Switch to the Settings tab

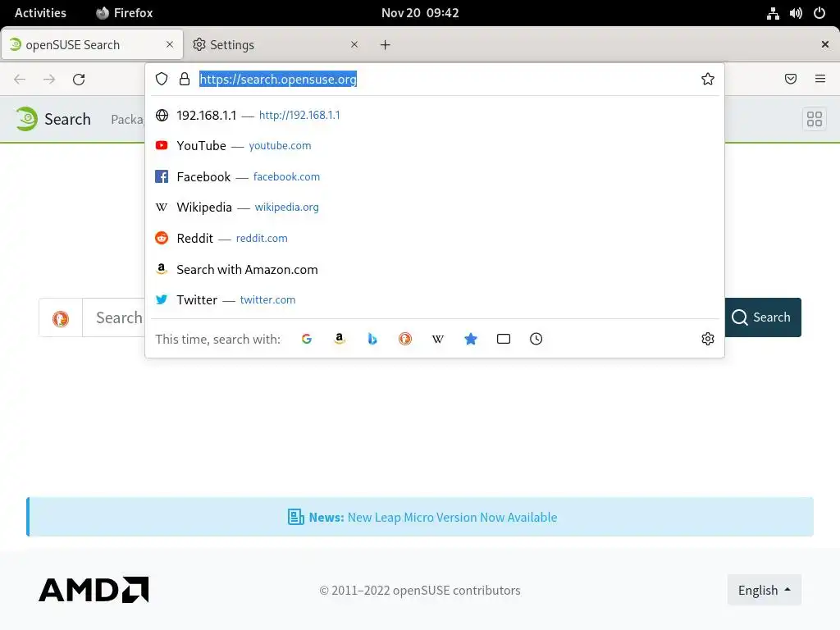276,45
